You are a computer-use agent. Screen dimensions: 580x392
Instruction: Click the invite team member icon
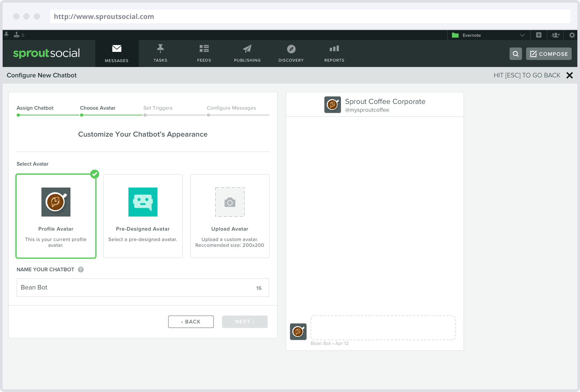point(555,35)
